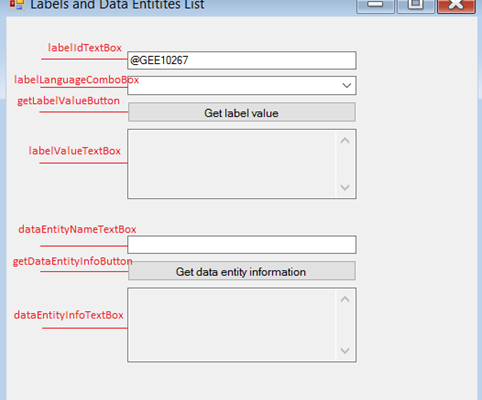
Task: Click the Get label value button
Action: click(242, 113)
